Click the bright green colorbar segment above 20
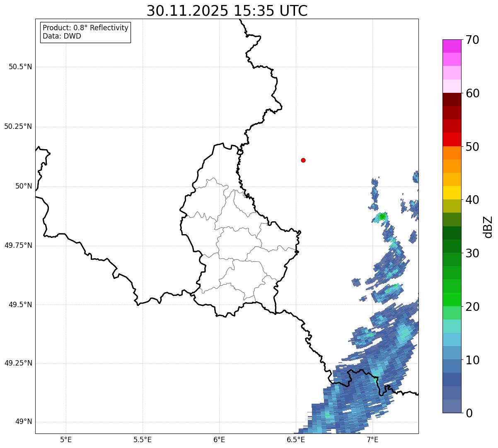The height and width of the screenshot is (448, 498). (x=452, y=299)
